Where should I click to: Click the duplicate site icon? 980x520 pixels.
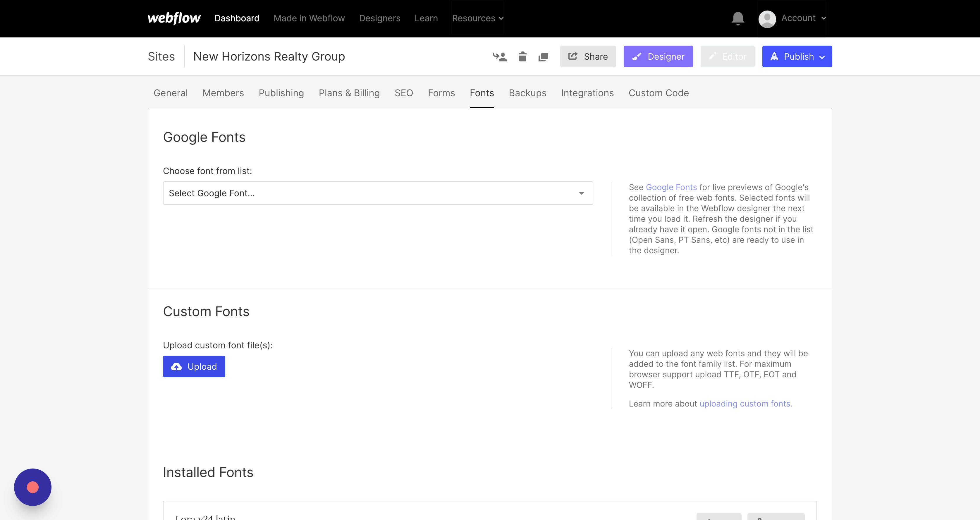(x=543, y=57)
